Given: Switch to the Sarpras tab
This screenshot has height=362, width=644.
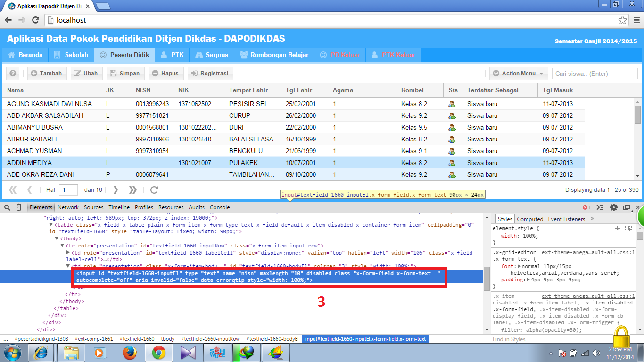Looking at the screenshot, I should (x=212, y=55).
